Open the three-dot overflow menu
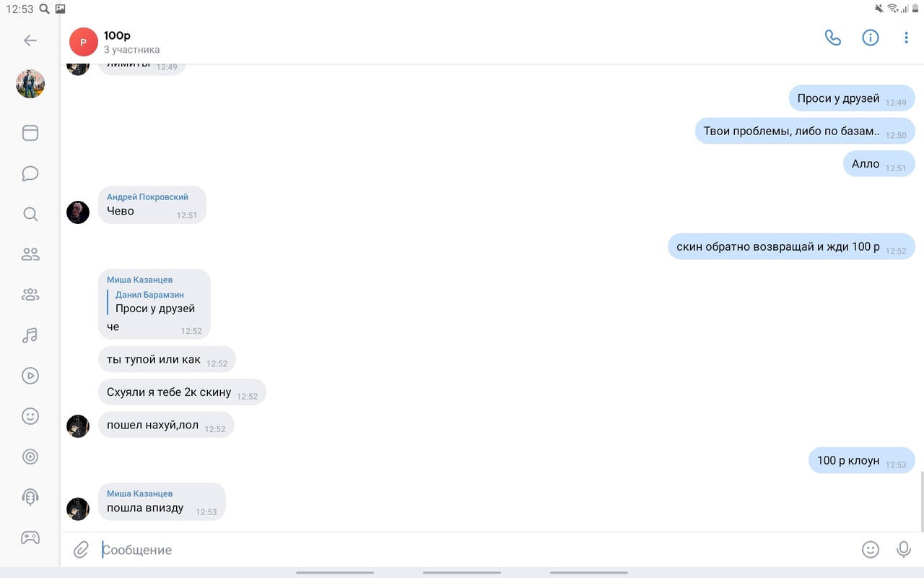 click(906, 38)
